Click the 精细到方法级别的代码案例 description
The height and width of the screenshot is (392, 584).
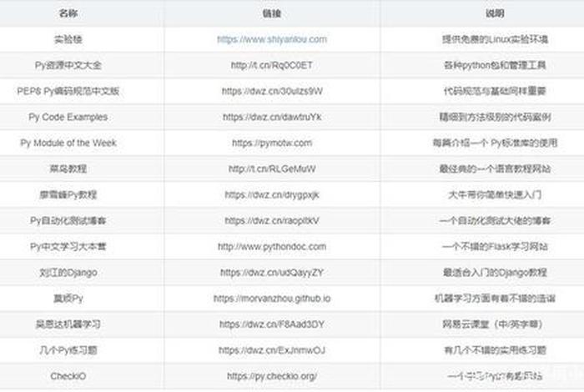(495, 117)
